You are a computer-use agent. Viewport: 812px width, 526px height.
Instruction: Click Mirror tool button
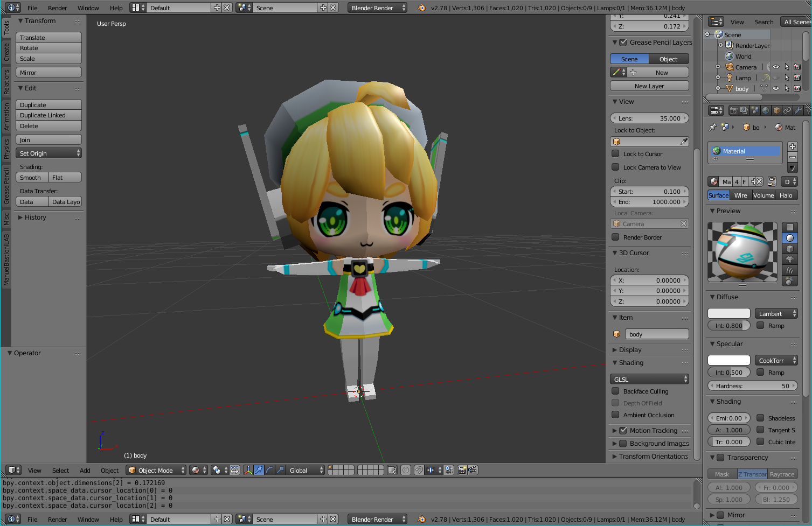[x=48, y=73]
